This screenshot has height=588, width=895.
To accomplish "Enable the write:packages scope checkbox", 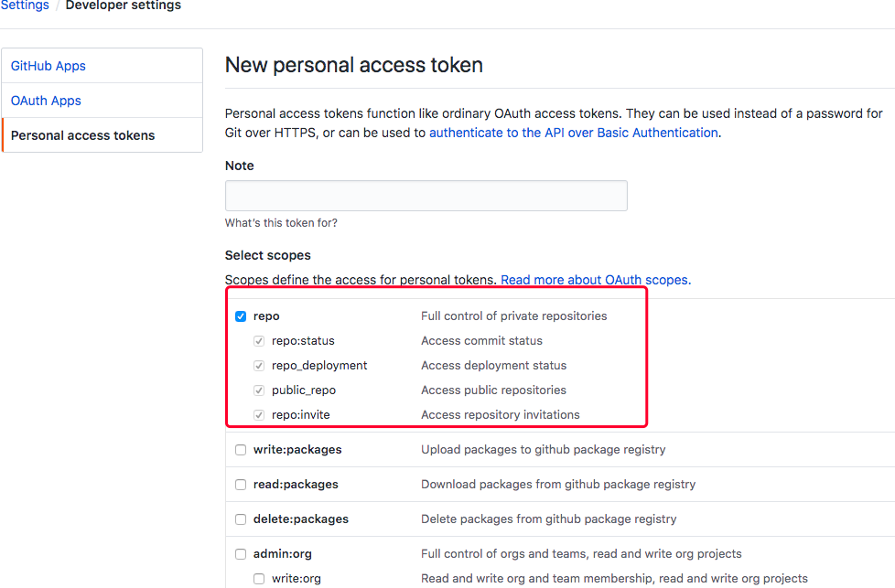I will pos(241,450).
